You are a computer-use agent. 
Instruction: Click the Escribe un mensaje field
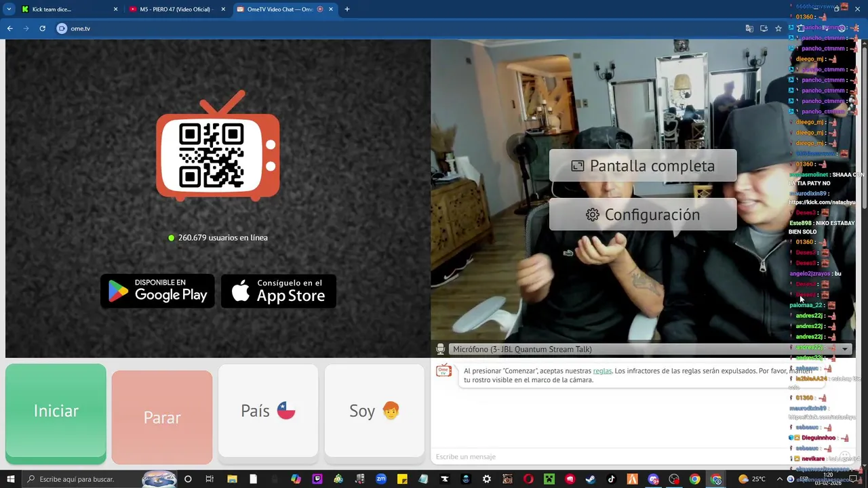click(x=610, y=457)
